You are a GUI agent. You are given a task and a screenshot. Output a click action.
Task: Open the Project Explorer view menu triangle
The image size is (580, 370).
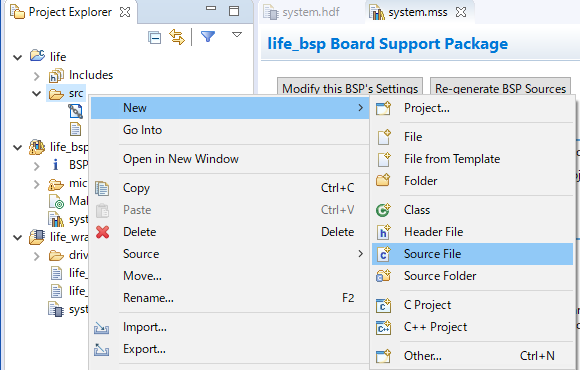point(237,35)
